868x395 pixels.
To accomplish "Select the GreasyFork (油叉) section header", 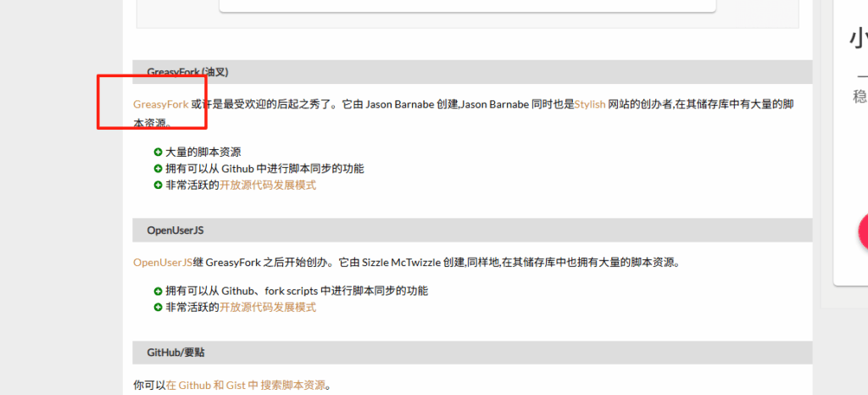I will 187,72.
